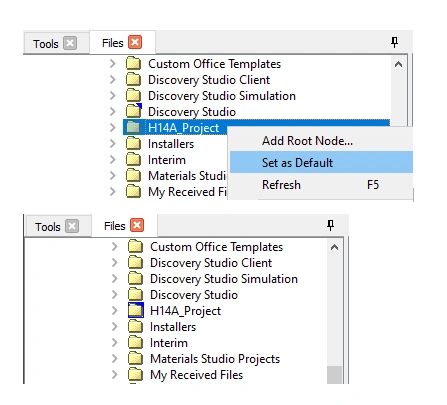Click Installers folder icon in lower panel
This screenshot has width=447, height=405.
(135, 326)
